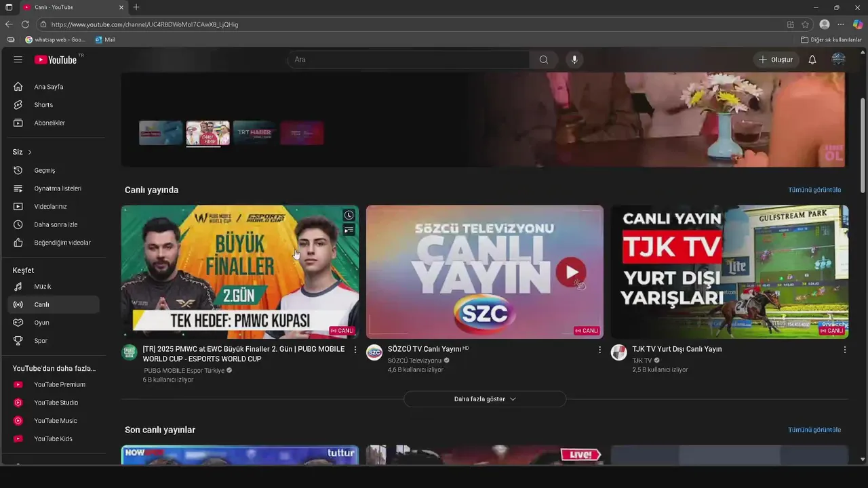The height and width of the screenshot is (488, 868).
Task: Start voice search with microphone
Action: [x=574, y=60]
